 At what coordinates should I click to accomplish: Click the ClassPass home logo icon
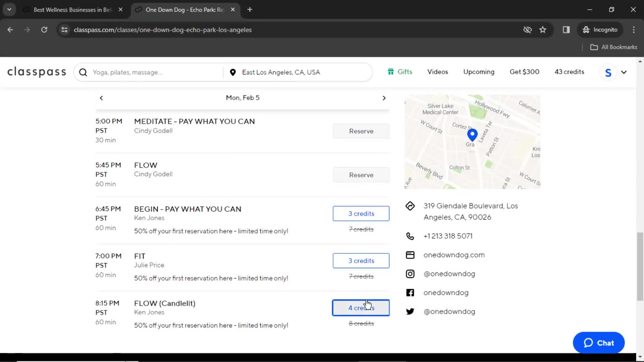pos(37,72)
